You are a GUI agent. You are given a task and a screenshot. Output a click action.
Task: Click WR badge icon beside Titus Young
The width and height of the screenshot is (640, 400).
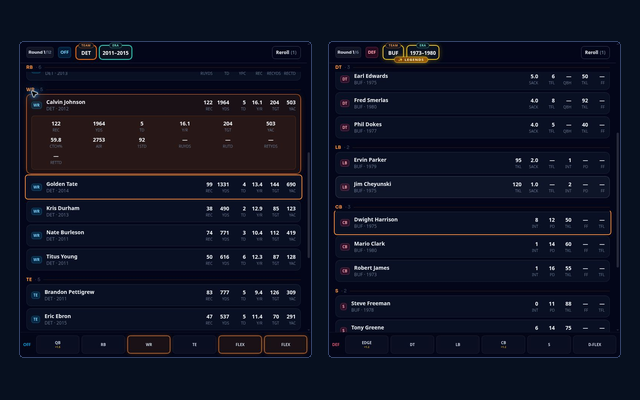(36, 260)
